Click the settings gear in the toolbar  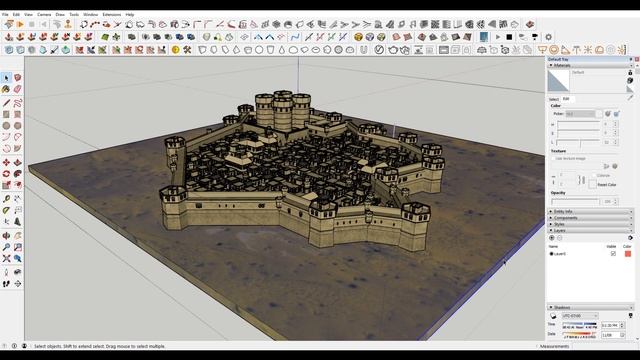tap(549, 37)
